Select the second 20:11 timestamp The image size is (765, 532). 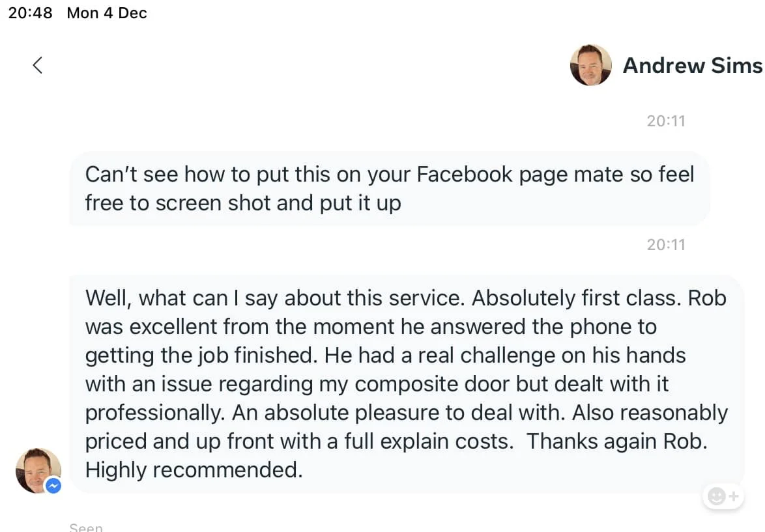click(666, 244)
